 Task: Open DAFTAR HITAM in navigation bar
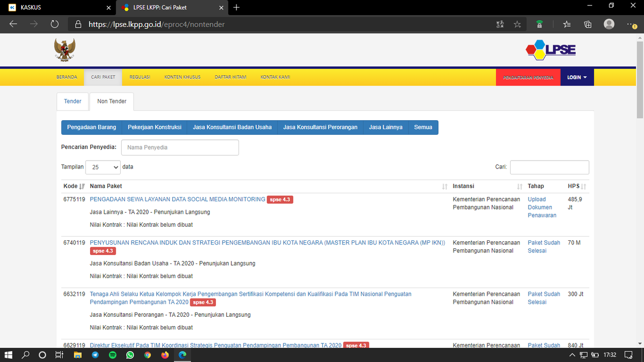click(230, 77)
